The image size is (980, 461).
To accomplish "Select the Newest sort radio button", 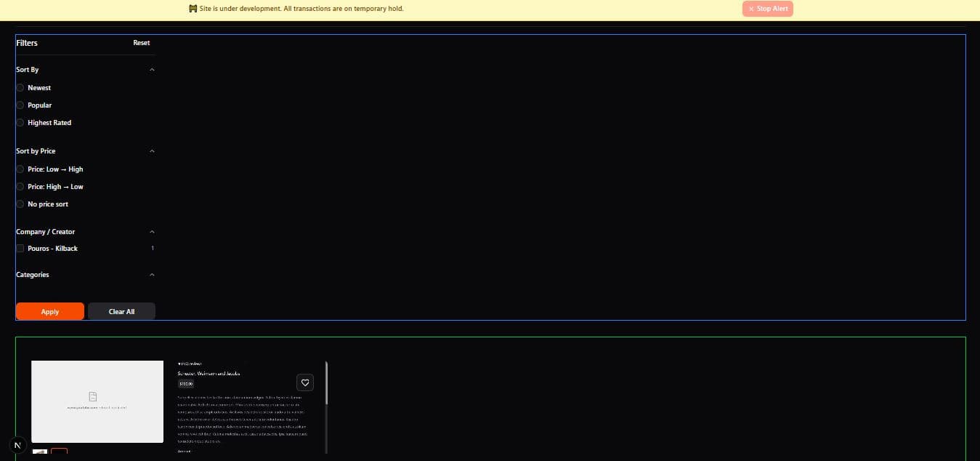I will (x=20, y=88).
